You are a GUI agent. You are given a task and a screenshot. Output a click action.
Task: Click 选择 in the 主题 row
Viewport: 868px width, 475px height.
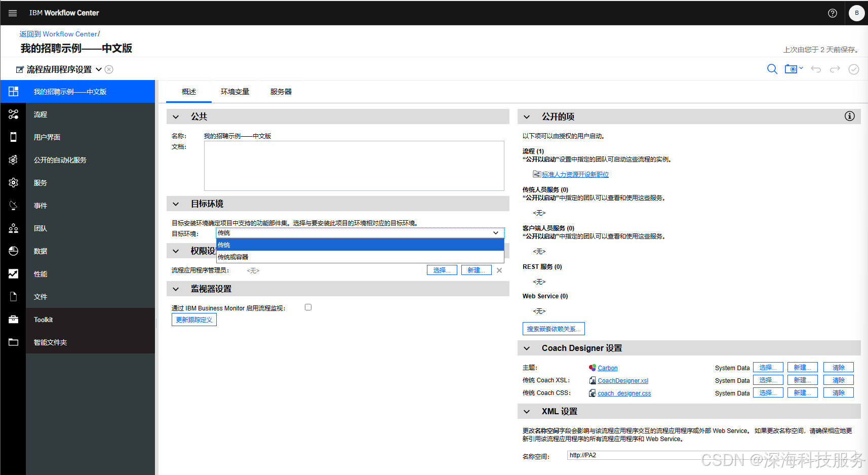768,367
